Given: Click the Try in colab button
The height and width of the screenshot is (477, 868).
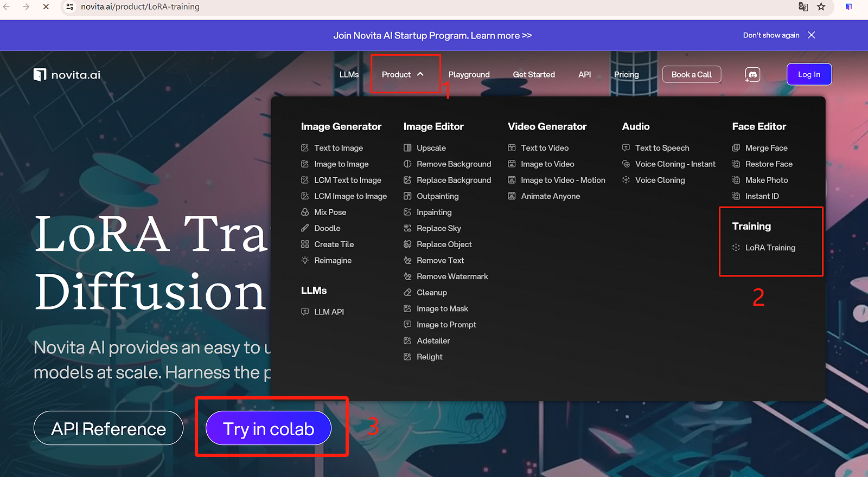Looking at the screenshot, I should pyautogui.click(x=269, y=428).
